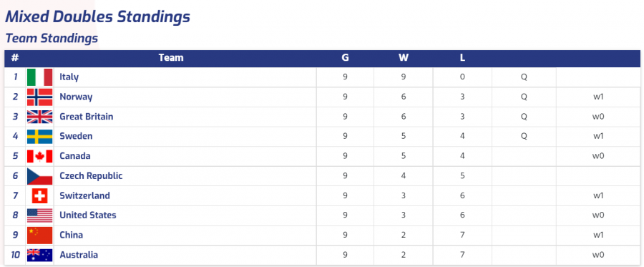The image size is (644, 267).
Task: Open the Italy team link
Action: pos(69,77)
